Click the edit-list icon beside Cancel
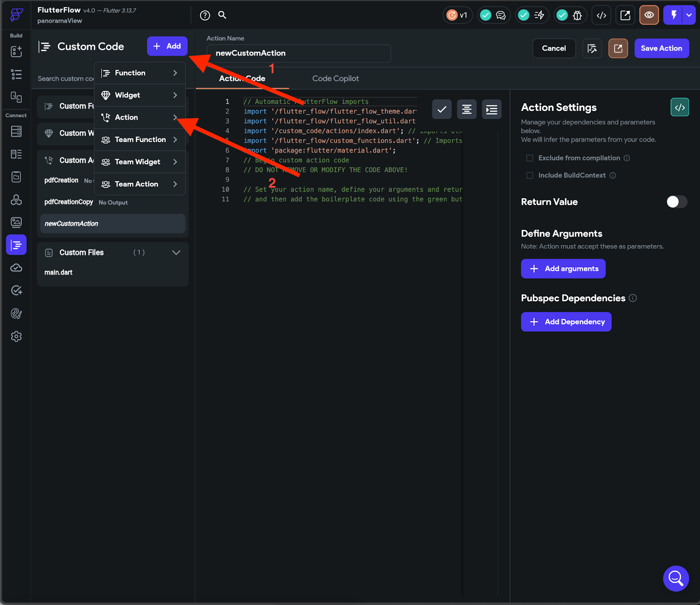This screenshot has height=605, width=700. tap(592, 48)
